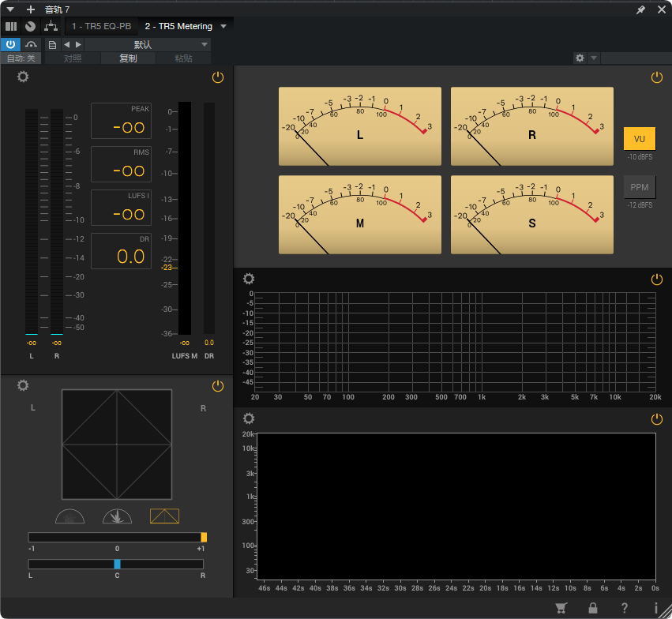Select the dotted half-circle scope mode
The height and width of the screenshot is (619, 672).
(69, 516)
